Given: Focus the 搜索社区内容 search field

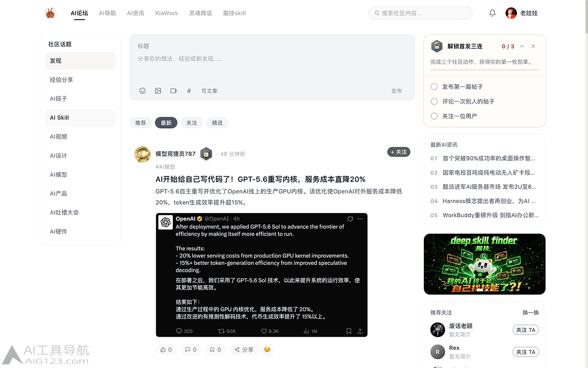Looking at the screenshot, I should click(x=420, y=13).
